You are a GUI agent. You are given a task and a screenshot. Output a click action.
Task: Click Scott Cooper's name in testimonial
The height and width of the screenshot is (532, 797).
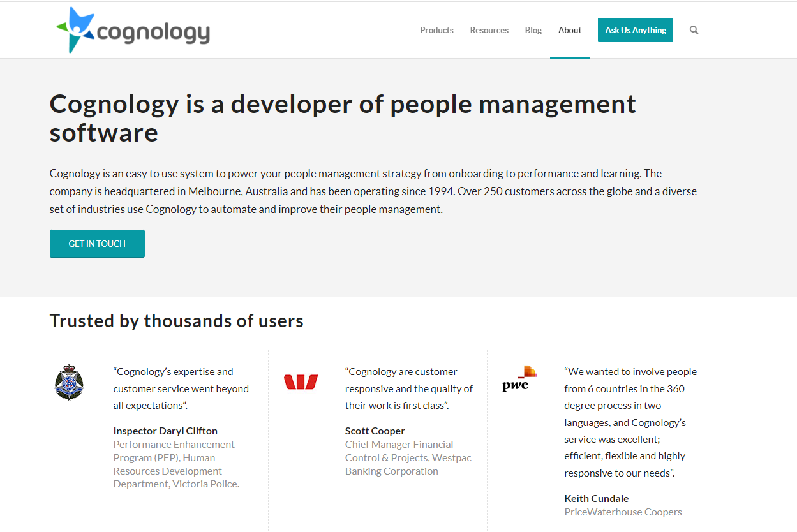tap(375, 431)
